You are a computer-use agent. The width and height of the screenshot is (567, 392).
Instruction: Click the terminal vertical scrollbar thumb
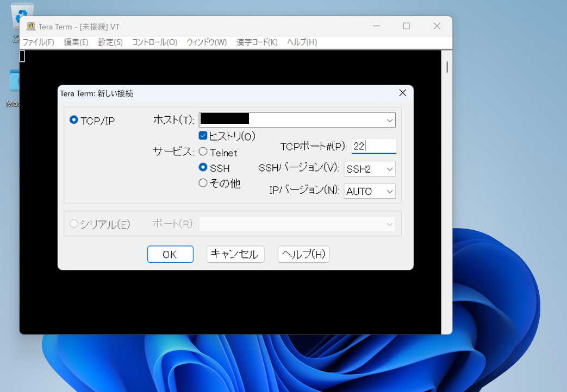[x=447, y=67]
